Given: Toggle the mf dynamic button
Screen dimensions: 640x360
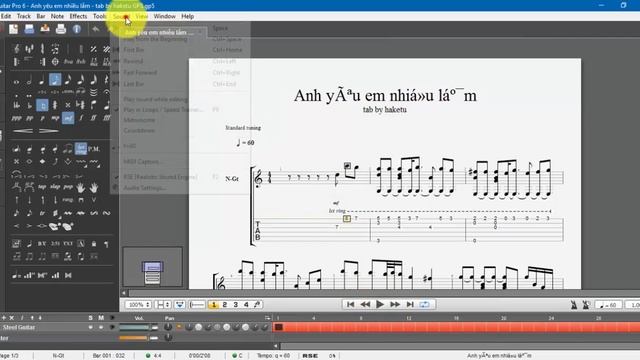Looking at the screenshot, I should [x=68, y=118].
